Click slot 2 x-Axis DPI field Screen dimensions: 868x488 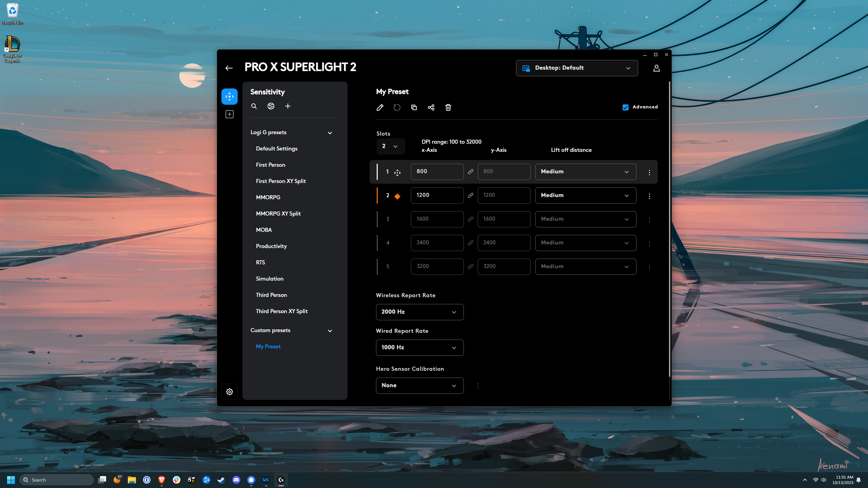pyautogui.click(x=437, y=195)
